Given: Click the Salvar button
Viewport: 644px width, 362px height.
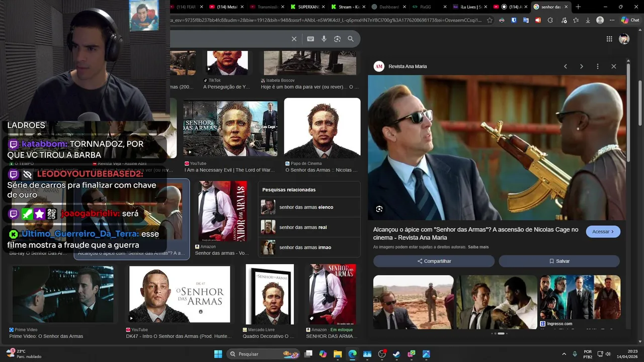Looking at the screenshot, I should (559, 261).
